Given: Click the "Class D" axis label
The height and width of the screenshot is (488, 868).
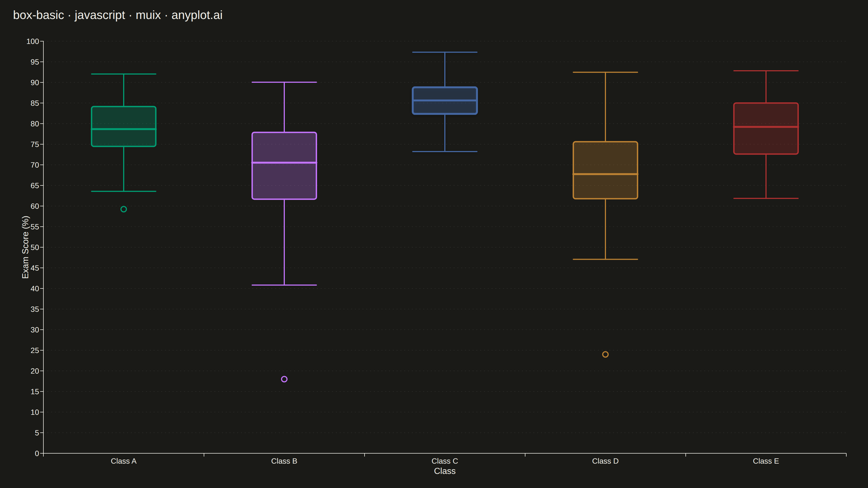Looking at the screenshot, I should (x=605, y=461).
